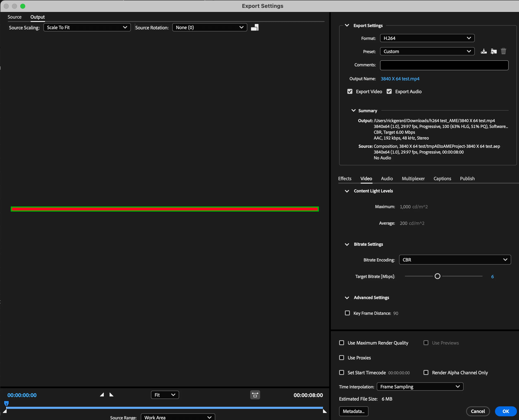Click the Set Out Point marker icon
519x420 pixels.
(x=112, y=395)
